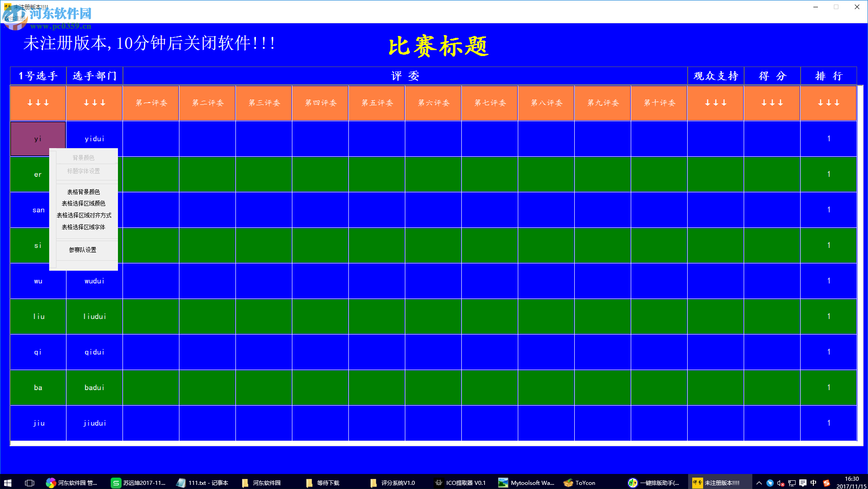The height and width of the screenshot is (489, 868).
Task: Open 参赛队设置 from the context menu
Action: coord(82,250)
